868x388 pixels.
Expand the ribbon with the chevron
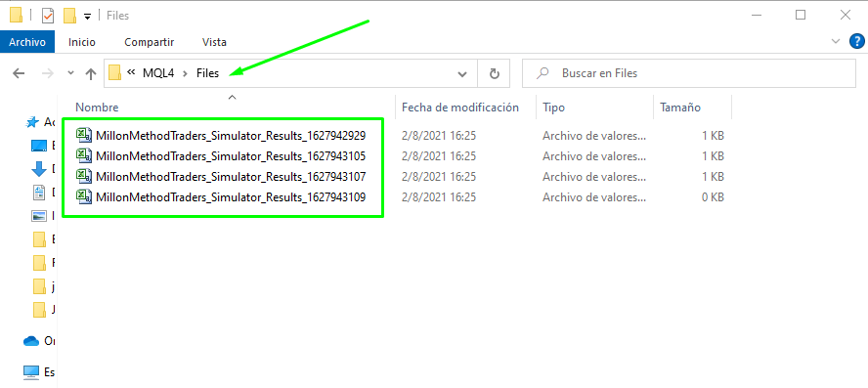point(836,41)
